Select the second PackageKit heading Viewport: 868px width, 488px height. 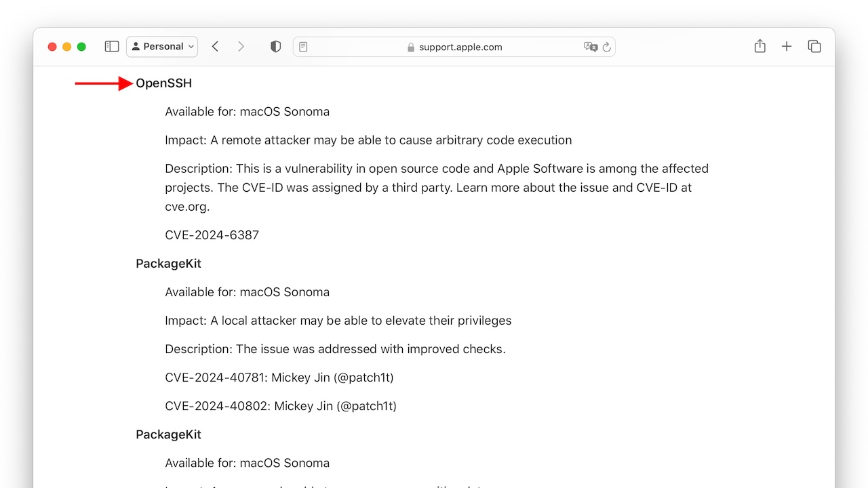[x=168, y=434]
